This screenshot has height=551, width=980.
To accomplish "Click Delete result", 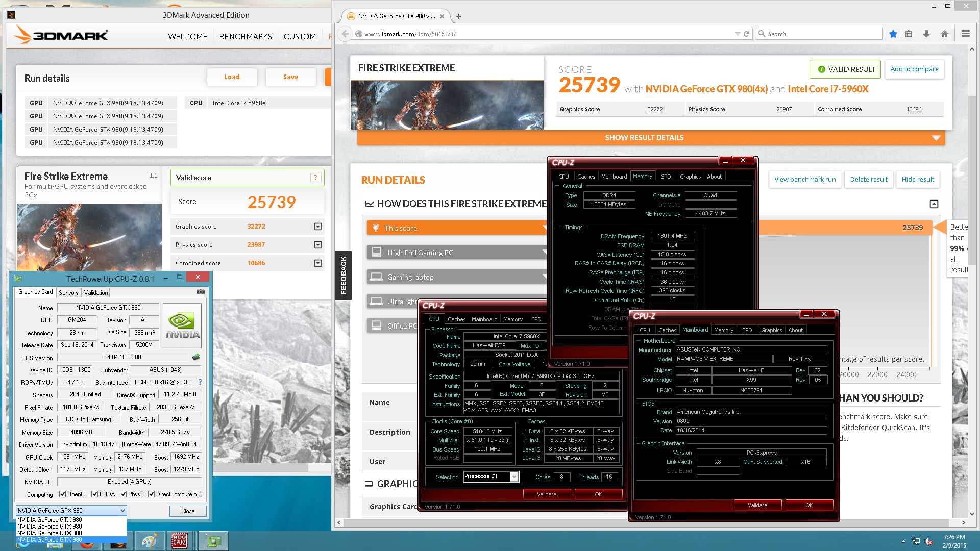I will [x=869, y=180].
